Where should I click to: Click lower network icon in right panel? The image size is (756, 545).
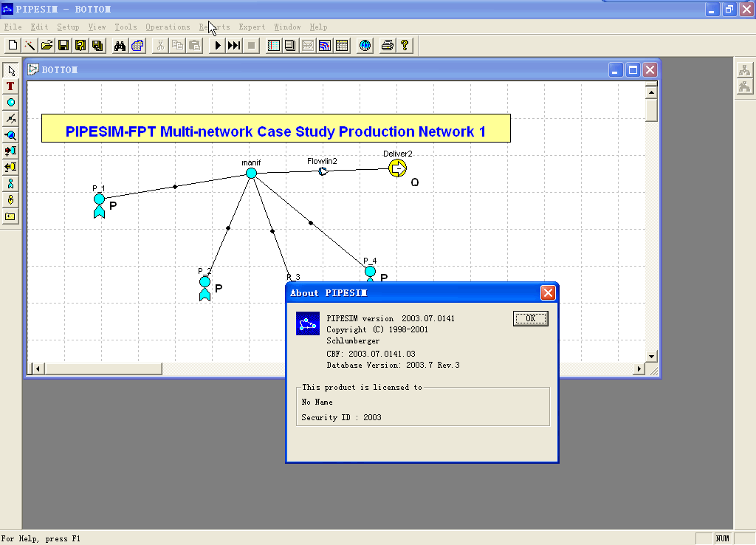744,87
